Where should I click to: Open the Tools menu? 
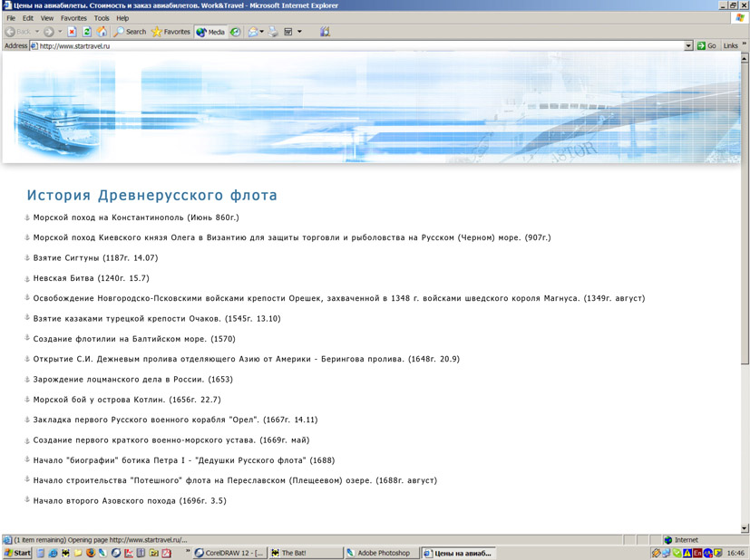coord(102,18)
